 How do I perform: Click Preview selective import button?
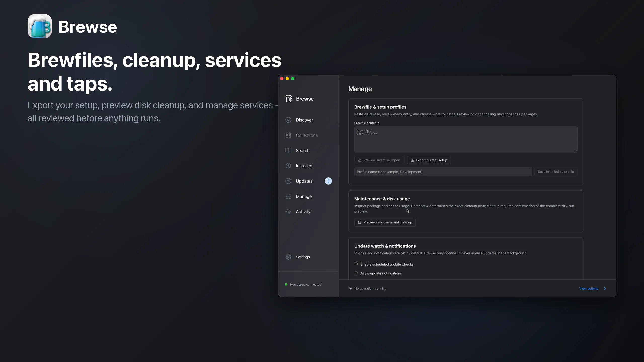(379, 160)
